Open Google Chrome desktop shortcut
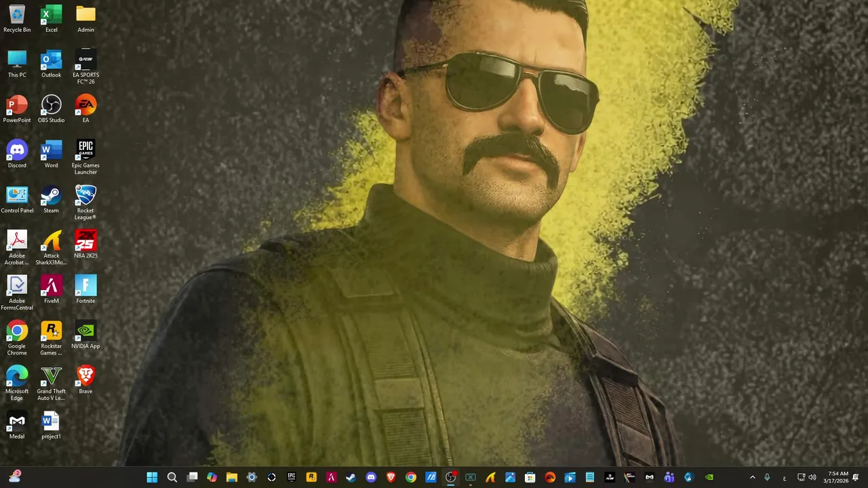Screen dimensions: 868x488 tap(17, 338)
